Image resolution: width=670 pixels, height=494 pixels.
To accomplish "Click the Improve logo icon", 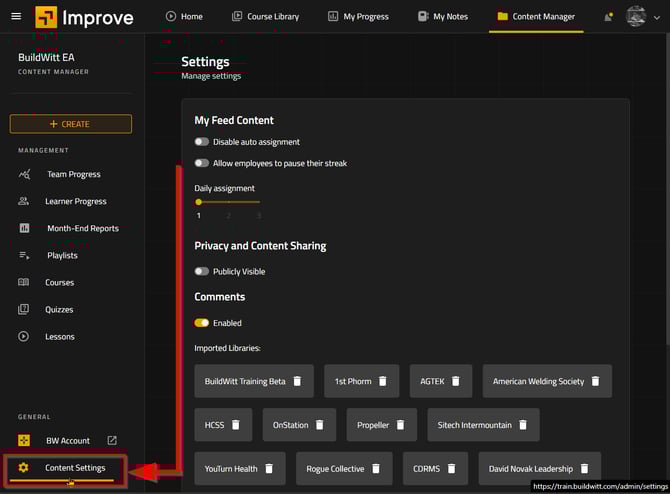I will pos(47,17).
